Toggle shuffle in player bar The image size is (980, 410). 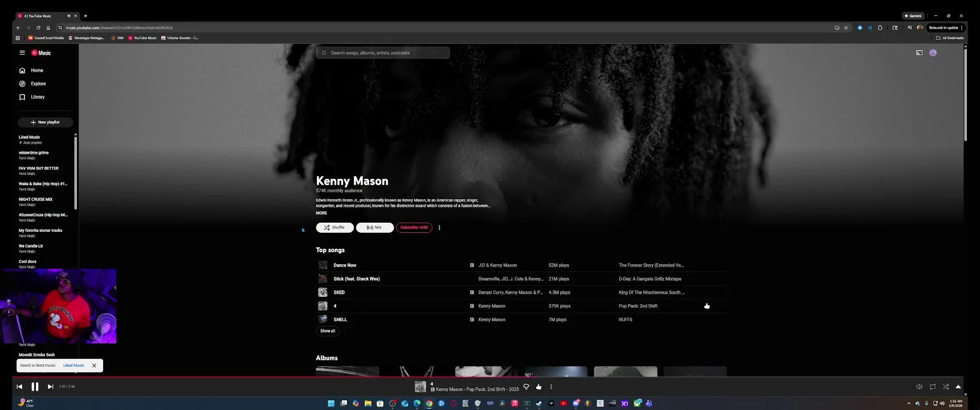[946, 387]
